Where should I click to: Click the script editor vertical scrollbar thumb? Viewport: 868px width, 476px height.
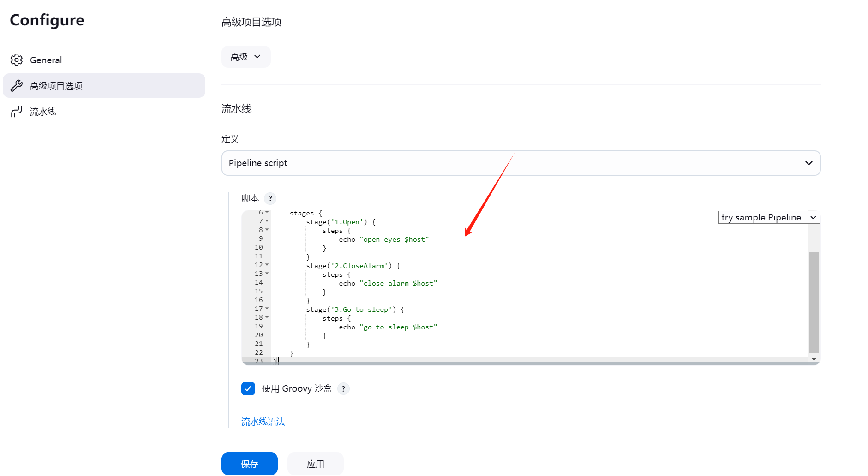tap(814, 303)
